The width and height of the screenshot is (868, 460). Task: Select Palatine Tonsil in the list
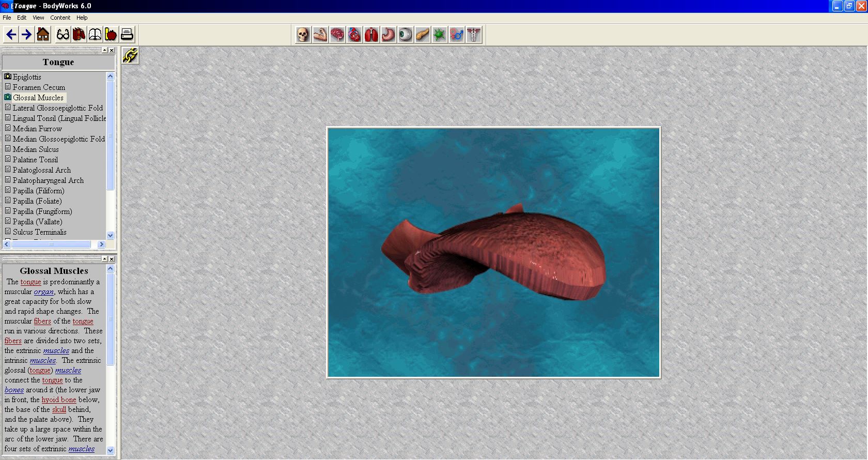click(x=35, y=160)
